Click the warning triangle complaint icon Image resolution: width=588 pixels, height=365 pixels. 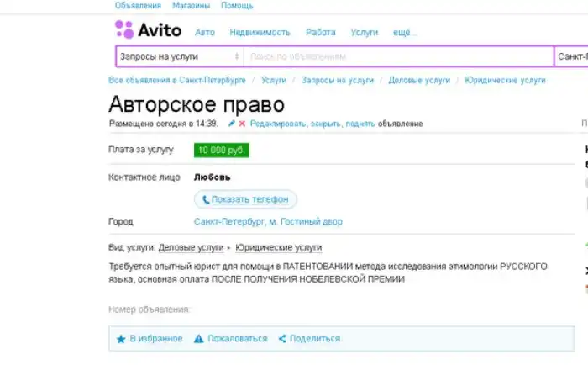[199, 339]
